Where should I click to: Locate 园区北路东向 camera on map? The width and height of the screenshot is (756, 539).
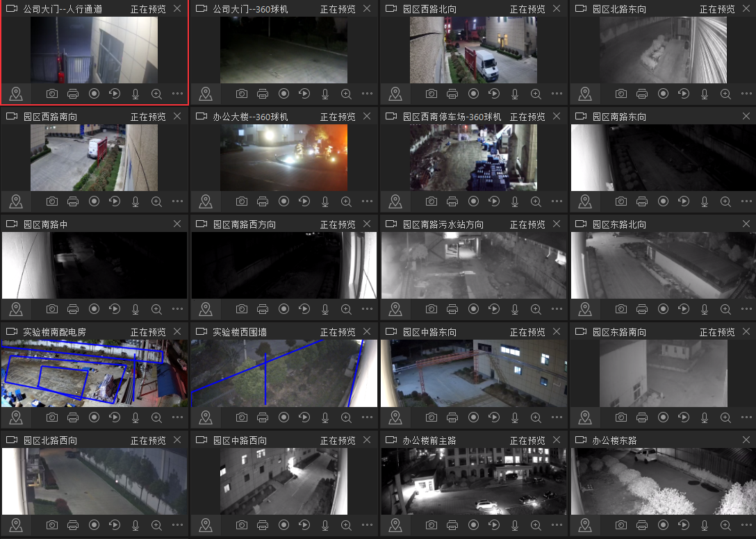(585, 94)
